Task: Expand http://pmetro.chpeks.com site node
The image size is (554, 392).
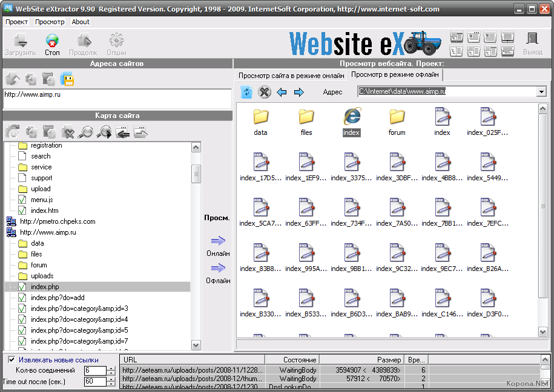Action: pyautogui.click(x=12, y=221)
